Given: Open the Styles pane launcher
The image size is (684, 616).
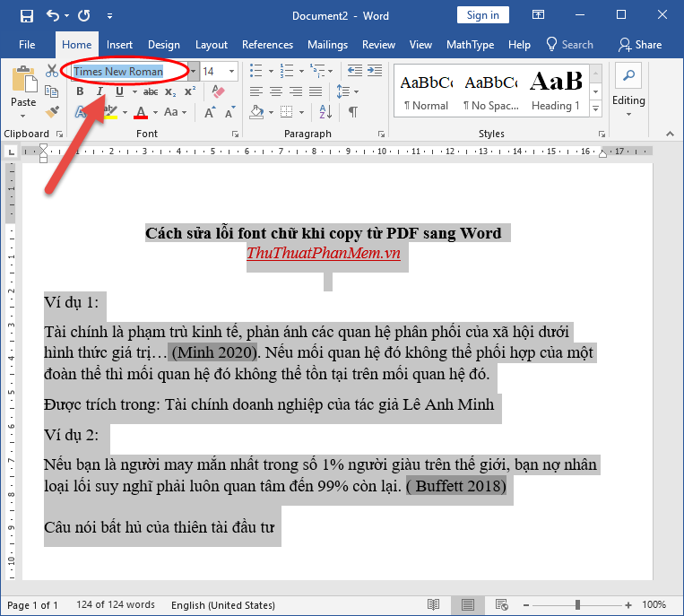Looking at the screenshot, I should tap(602, 134).
